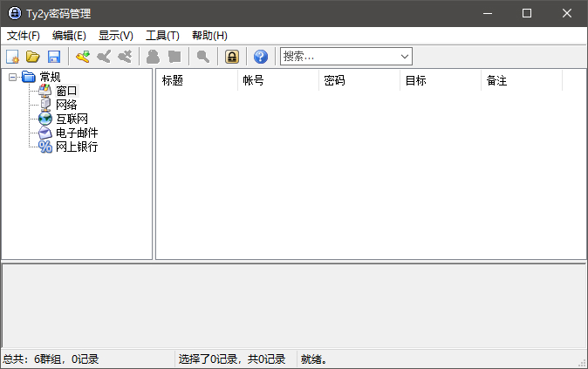Open the 编辑(E) menu
588x369 pixels.
[x=69, y=36]
